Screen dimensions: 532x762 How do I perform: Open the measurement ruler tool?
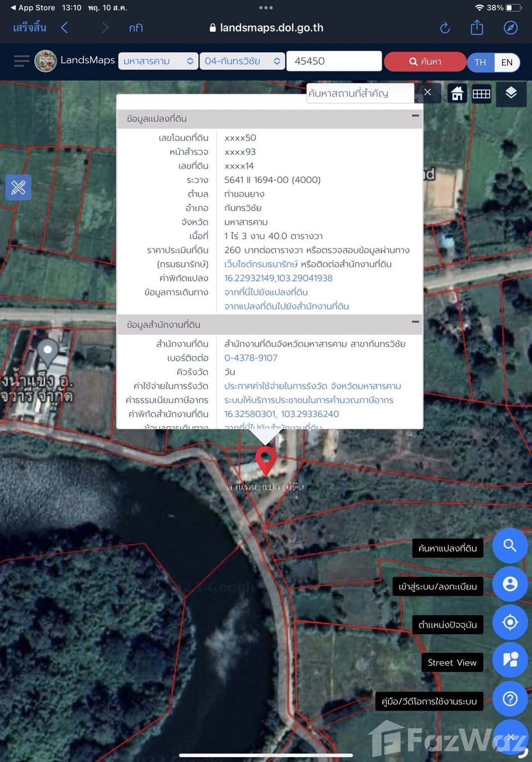coord(18,188)
